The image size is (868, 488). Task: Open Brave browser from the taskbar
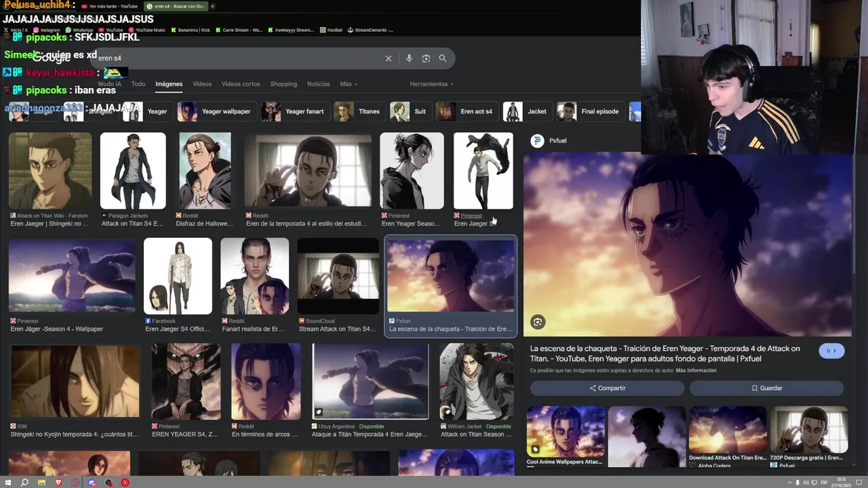click(58, 483)
